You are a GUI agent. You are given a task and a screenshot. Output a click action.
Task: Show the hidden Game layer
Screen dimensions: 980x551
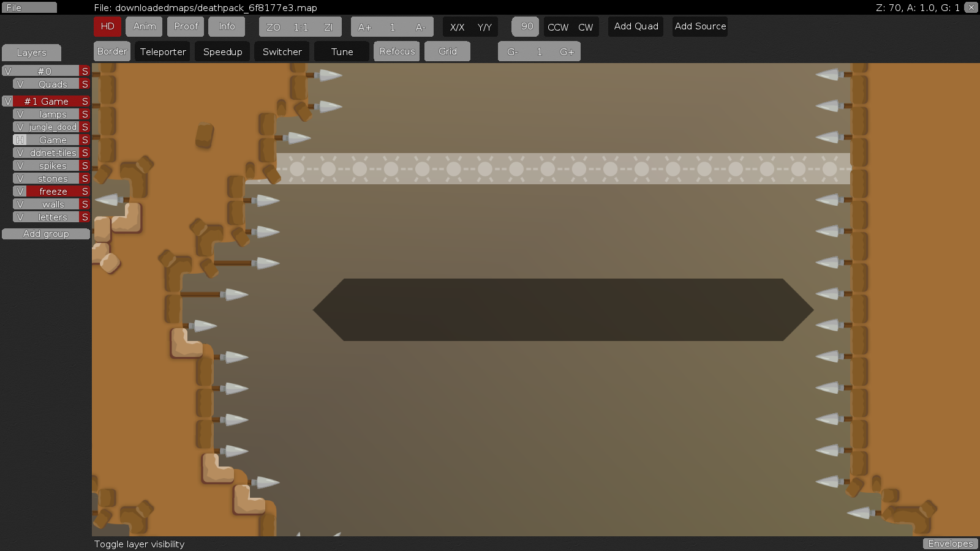pyautogui.click(x=20, y=140)
